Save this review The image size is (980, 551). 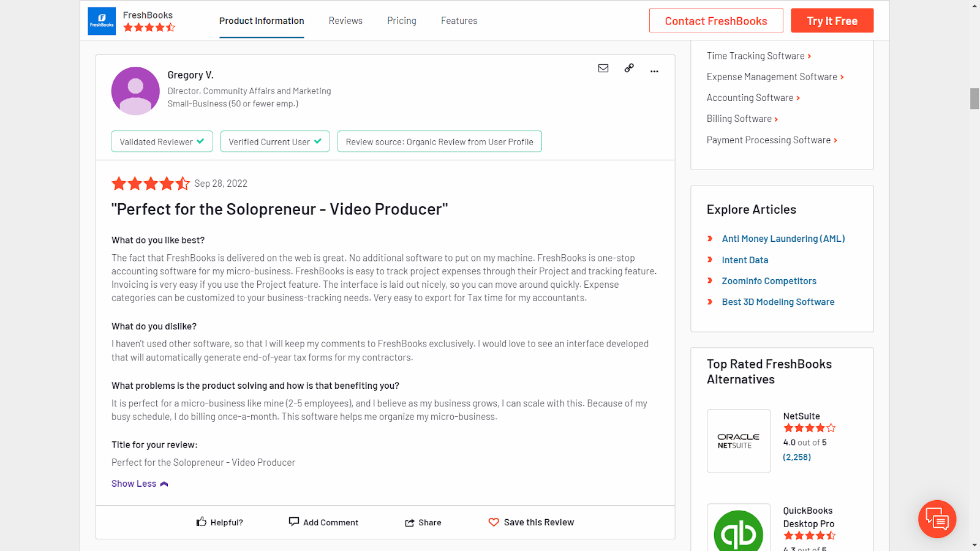(x=531, y=522)
